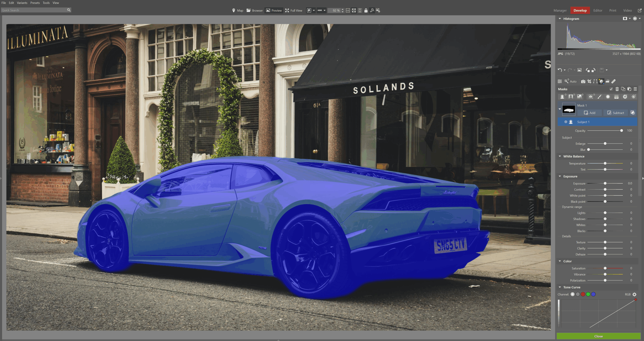Open the Healing bandage tool
The image size is (644, 341).
pyautogui.click(x=613, y=81)
